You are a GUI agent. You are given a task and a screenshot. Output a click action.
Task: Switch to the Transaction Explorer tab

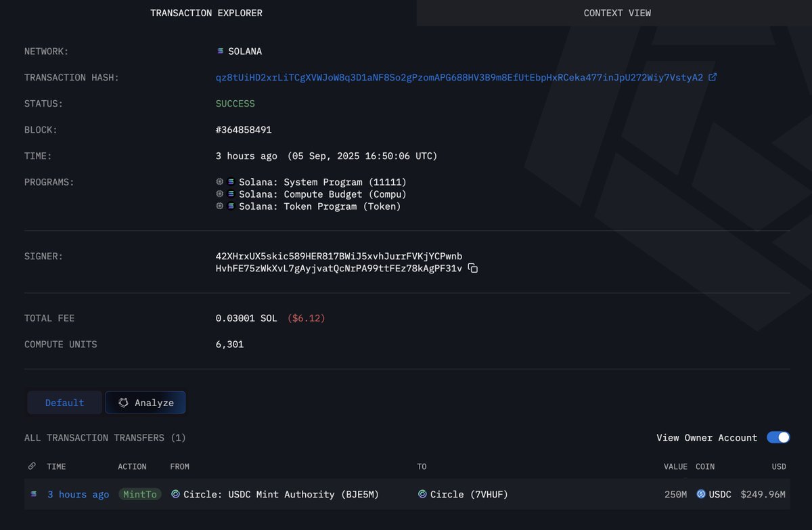click(x=206, y=13)
